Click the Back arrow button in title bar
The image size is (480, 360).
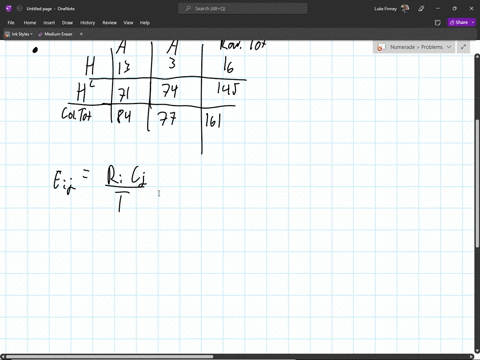(x=19, y=9)
